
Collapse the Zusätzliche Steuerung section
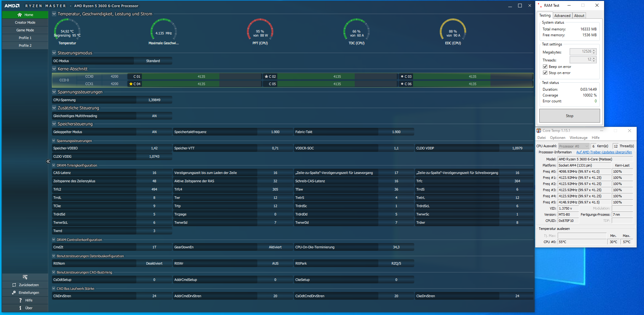coord(54,108)
